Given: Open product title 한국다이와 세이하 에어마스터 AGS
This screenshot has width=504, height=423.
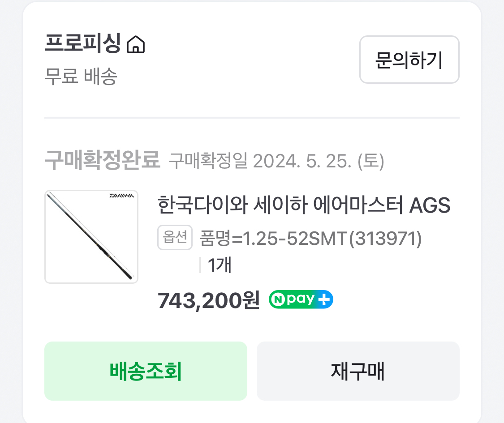Looking at the screenshot, I should [304, 206].
